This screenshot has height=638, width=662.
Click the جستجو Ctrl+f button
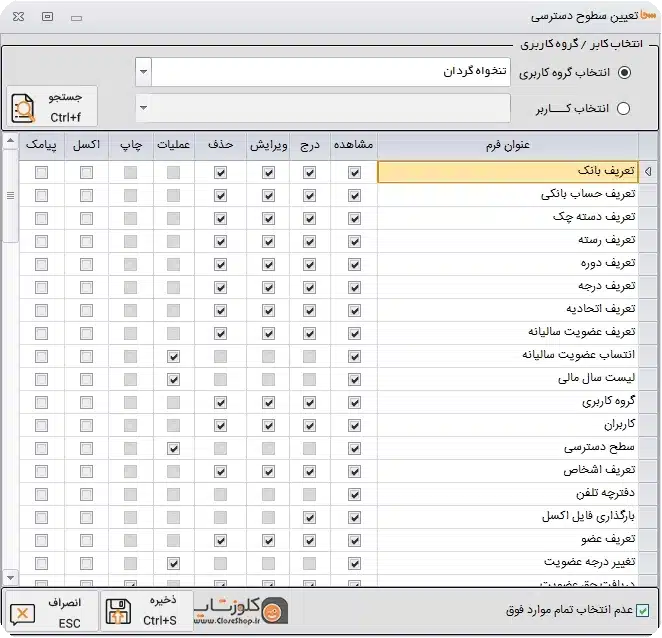tap(52, 106)
